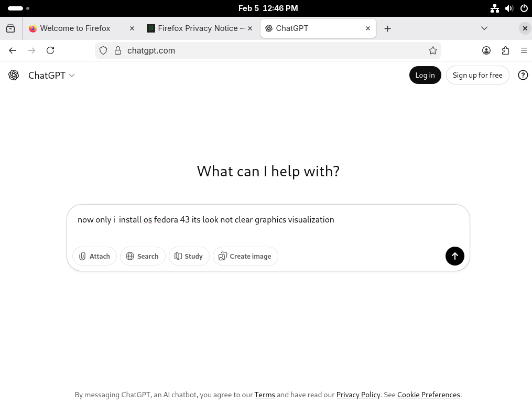Click the Attach paperclip button
The image size is (532, 403).
pos(95,256)
